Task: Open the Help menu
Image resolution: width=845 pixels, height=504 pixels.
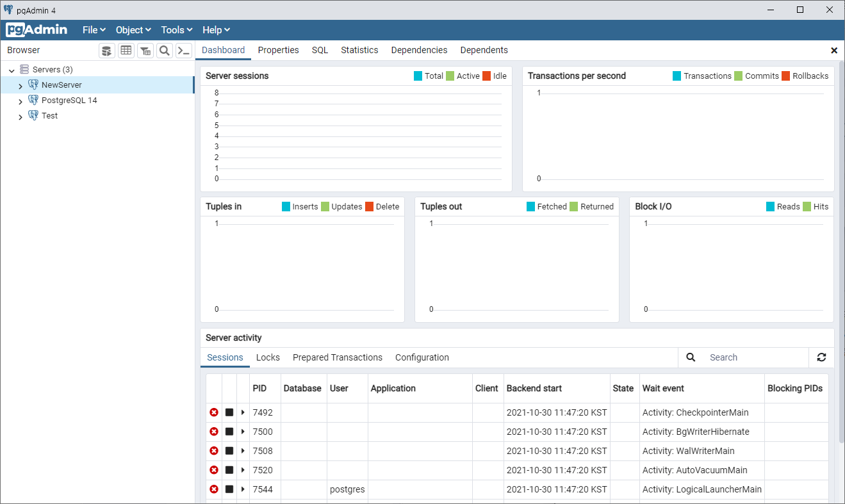Action: pyautogui.click(x=216, y=30)
